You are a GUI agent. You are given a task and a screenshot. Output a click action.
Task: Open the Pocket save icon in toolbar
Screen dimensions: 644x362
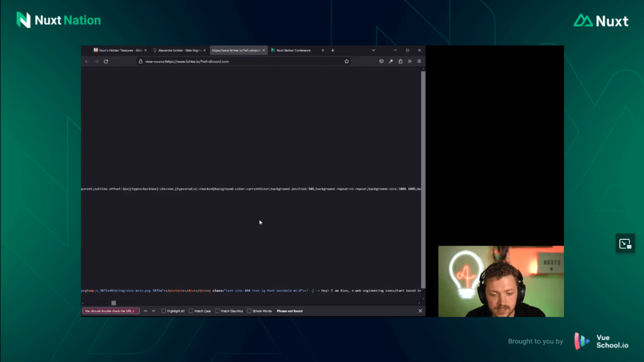coord(381,61)
